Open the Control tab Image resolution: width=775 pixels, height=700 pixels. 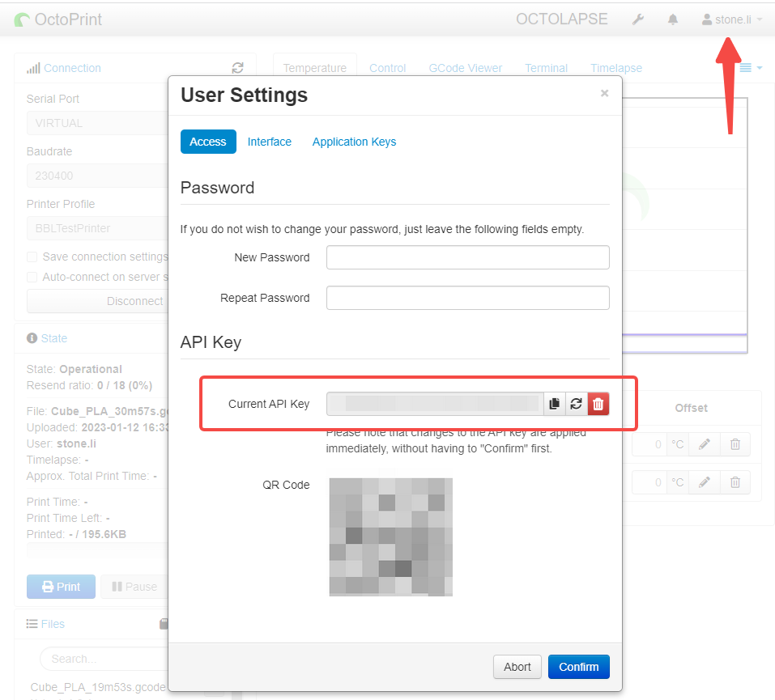point(387,68)
